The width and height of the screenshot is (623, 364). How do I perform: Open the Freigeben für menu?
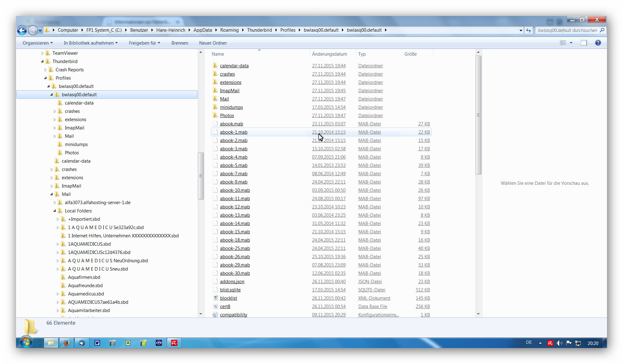pyautogui.click(x=144, y=43)
